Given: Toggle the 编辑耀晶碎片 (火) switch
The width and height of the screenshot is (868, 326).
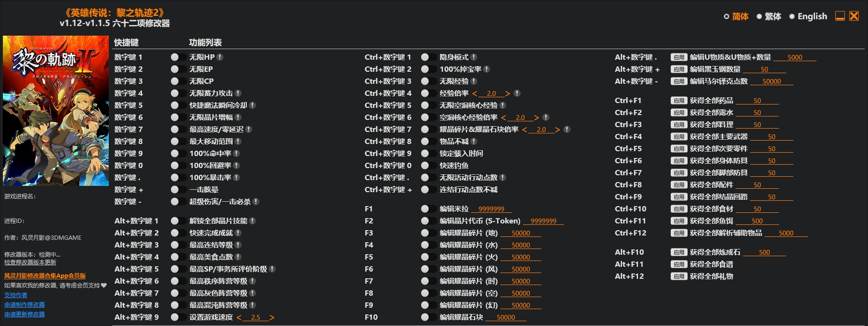Looking at the screenshot, I should pyautogui.click(x=429, y=257).
